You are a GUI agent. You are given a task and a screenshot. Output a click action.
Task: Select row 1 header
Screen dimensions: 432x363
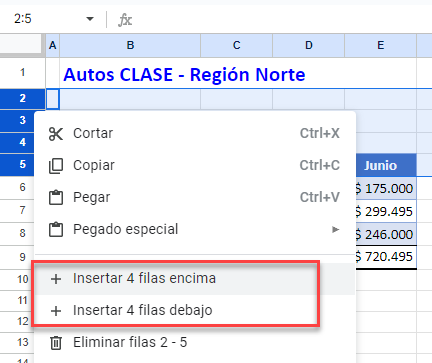pyautogui.click(x=22, y=72)
